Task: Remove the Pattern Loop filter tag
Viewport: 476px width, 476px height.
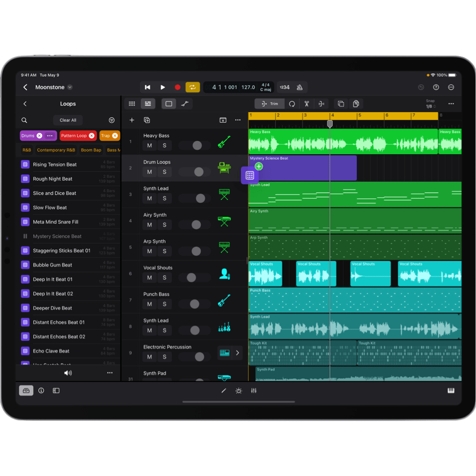Action: 91,136
